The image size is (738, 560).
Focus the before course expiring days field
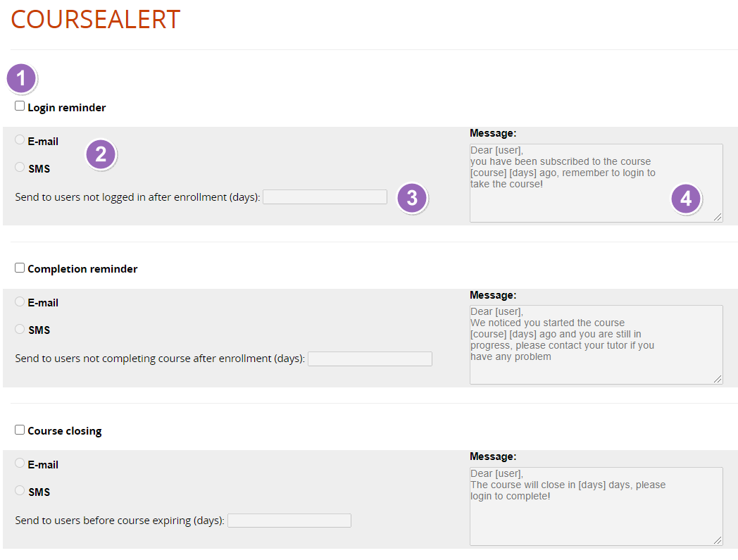(x=289, y=521)
